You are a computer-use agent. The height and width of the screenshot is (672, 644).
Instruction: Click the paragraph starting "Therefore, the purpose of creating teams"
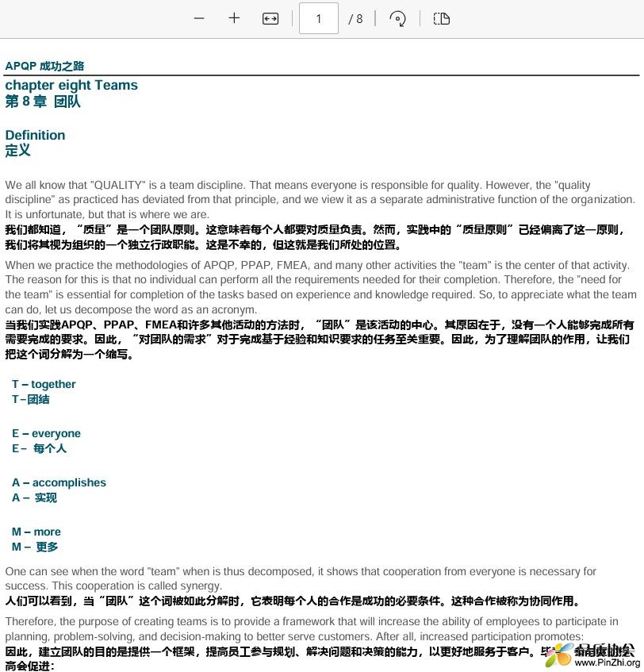pyautogui.click(x=312, y=628)
